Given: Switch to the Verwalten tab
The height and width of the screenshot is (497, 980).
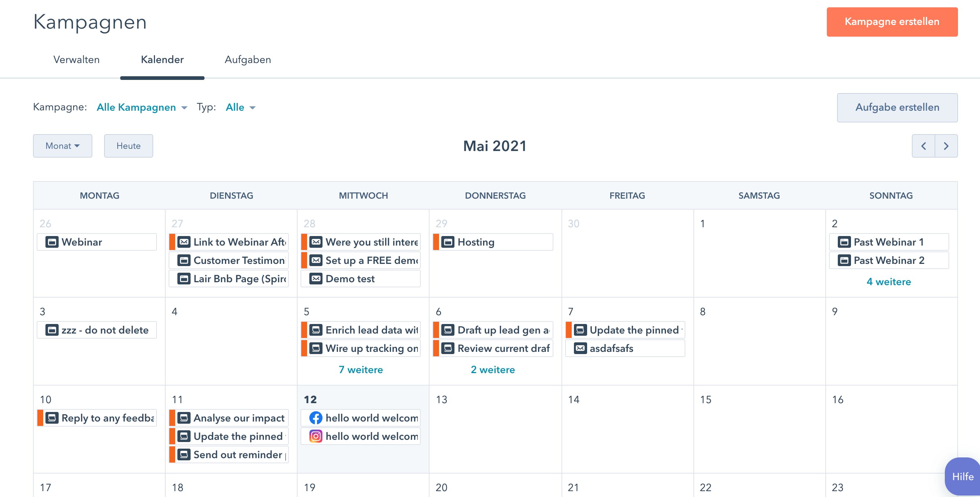Looking at the screenshot, I should pos(76,60).
